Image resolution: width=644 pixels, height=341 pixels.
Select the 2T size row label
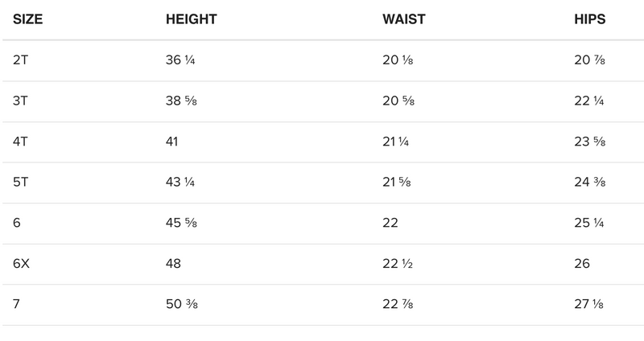tap(21, 60)
